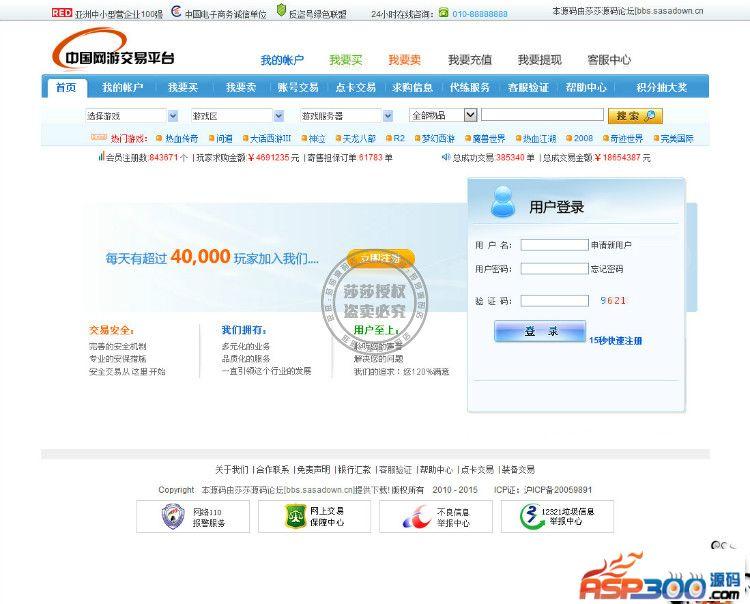Open 点卡交易 in the blue nav bar
750x604 pixels.
point(355,88)
